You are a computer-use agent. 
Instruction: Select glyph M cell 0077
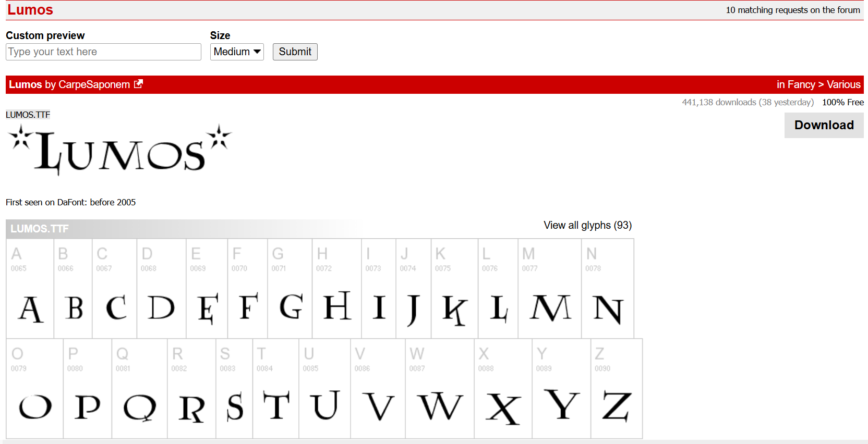coord(550,289)
